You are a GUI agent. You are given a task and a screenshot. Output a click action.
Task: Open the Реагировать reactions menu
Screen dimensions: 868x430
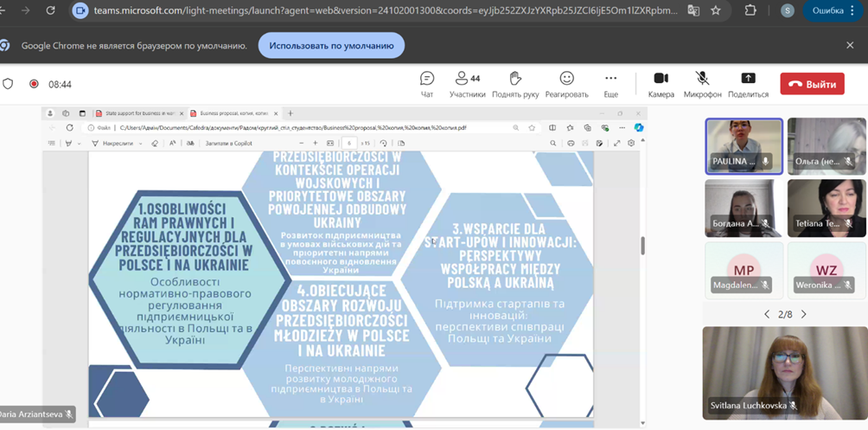567,84
